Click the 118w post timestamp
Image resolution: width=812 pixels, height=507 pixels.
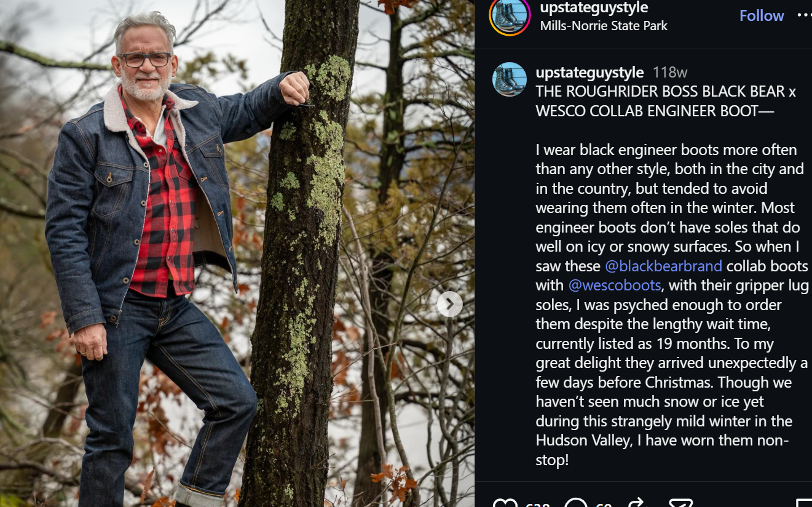[x=670, y=73]
